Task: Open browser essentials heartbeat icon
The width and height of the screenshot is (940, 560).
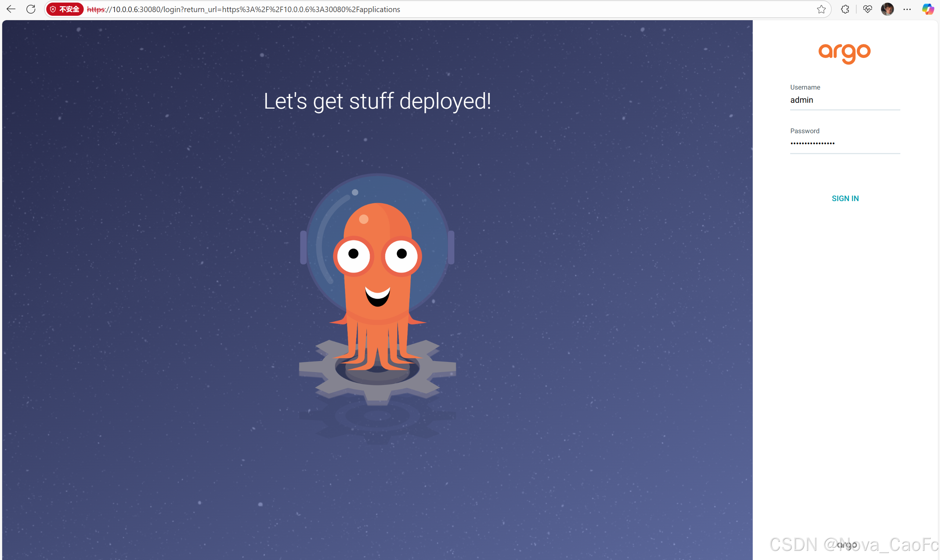Action: point(868,10)
